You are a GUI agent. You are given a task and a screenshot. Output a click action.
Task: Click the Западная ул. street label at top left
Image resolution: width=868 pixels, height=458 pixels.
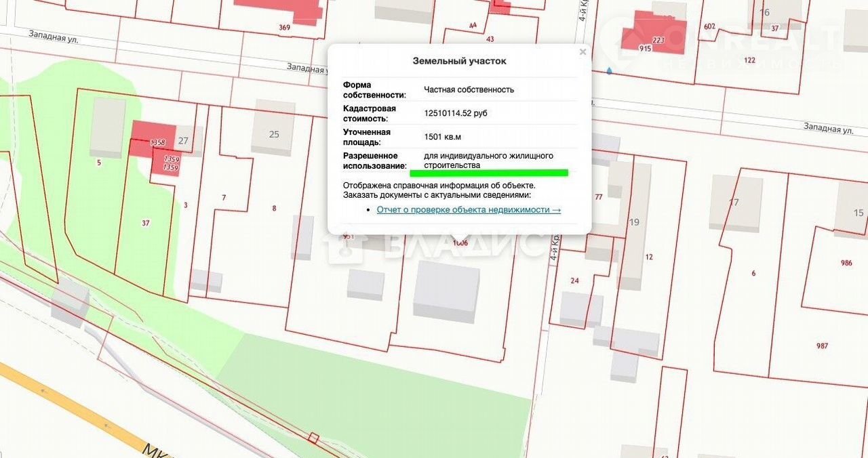click(54, 37)
